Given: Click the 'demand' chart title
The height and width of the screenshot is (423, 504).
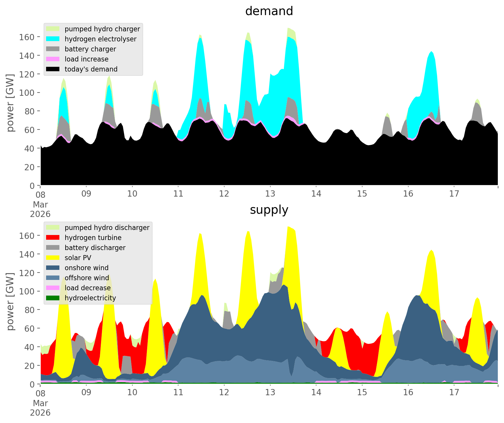Looking at the screenshot, I should point(269,11).
